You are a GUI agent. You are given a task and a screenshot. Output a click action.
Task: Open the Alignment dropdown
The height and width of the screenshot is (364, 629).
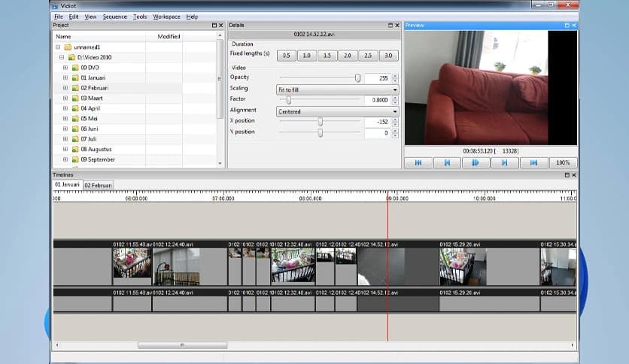coord(337,111)
